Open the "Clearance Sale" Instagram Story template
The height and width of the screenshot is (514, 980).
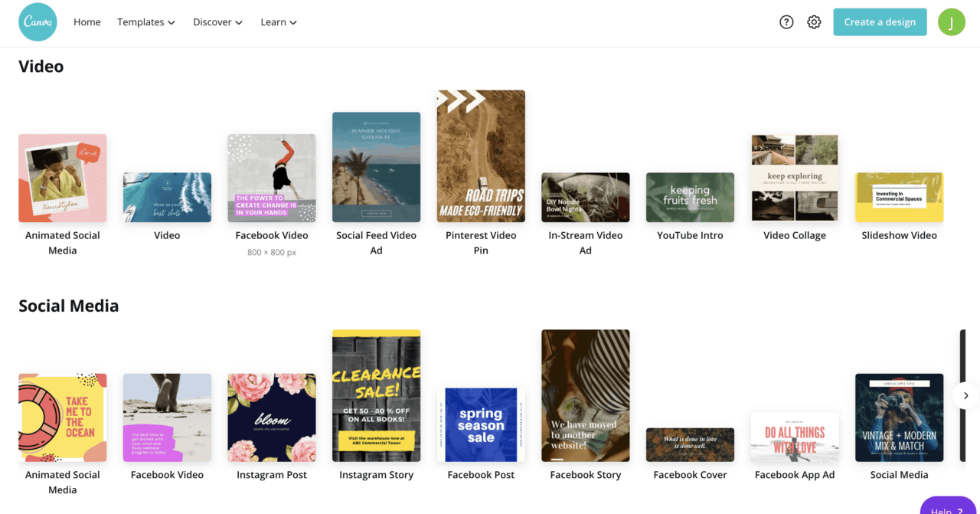[376, 396]
